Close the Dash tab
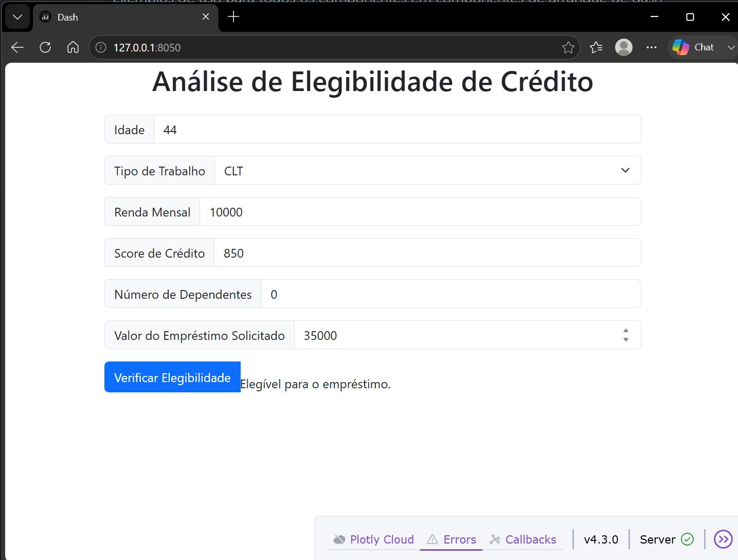 pyautogui.click(x=206, y=17)
